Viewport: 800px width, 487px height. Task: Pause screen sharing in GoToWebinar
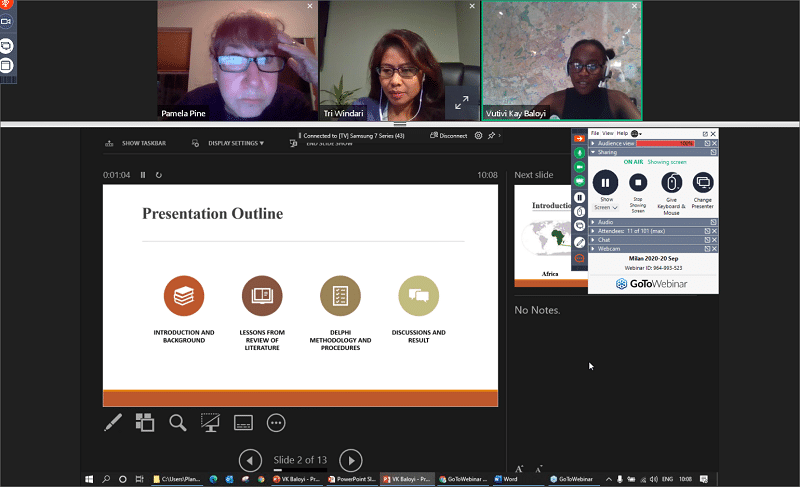coord(604,183)
